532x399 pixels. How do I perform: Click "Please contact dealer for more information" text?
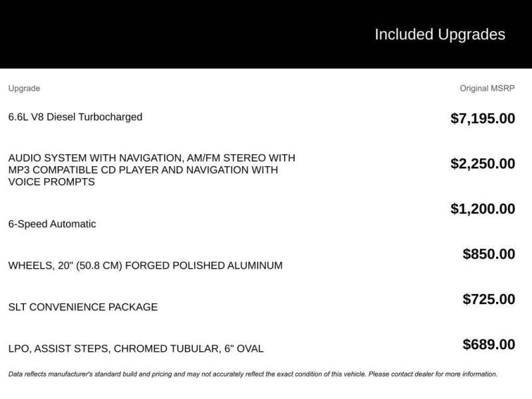click(433, 374)
